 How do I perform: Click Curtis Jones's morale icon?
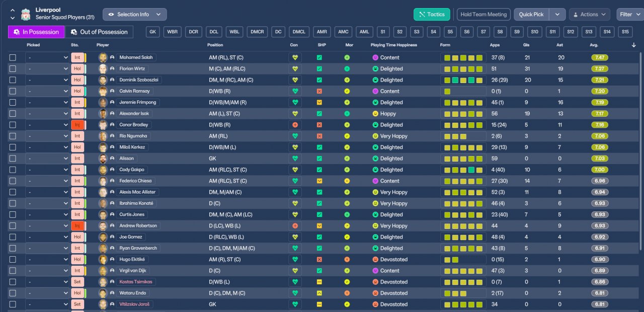(x=347, y=214)
